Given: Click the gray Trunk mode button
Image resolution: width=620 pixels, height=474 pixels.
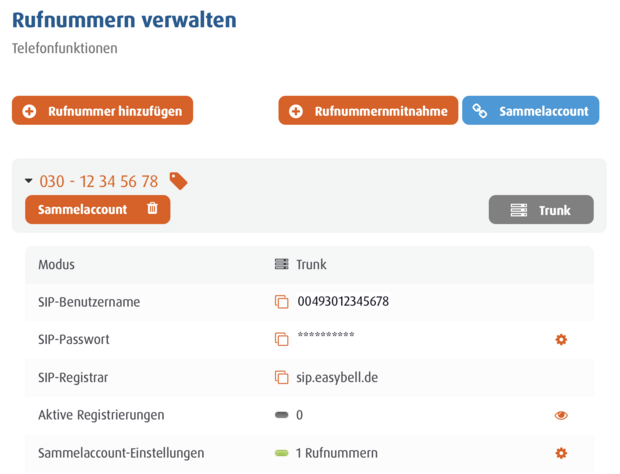Looking at the screenshot, I should click(540, 210).
